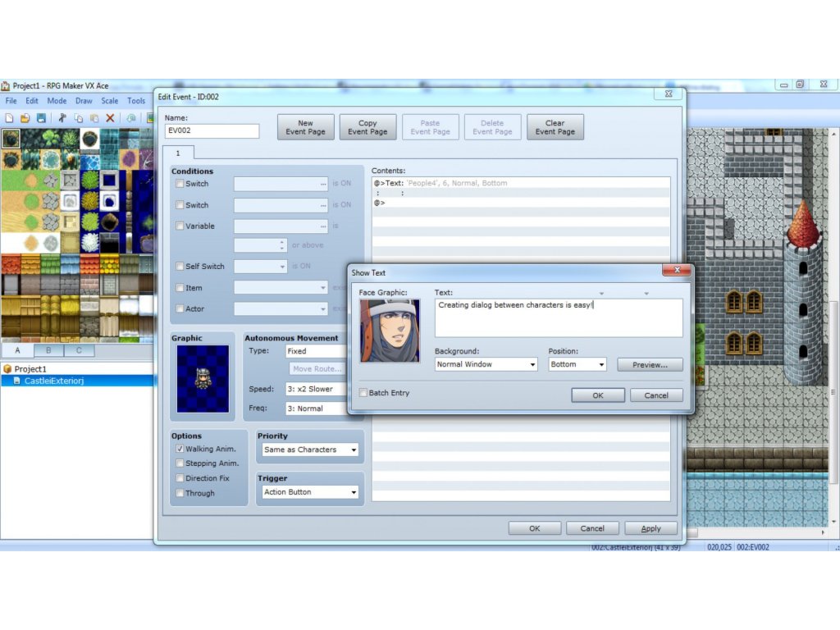Uncheck the Walking Anim. option

pos(180,450)
